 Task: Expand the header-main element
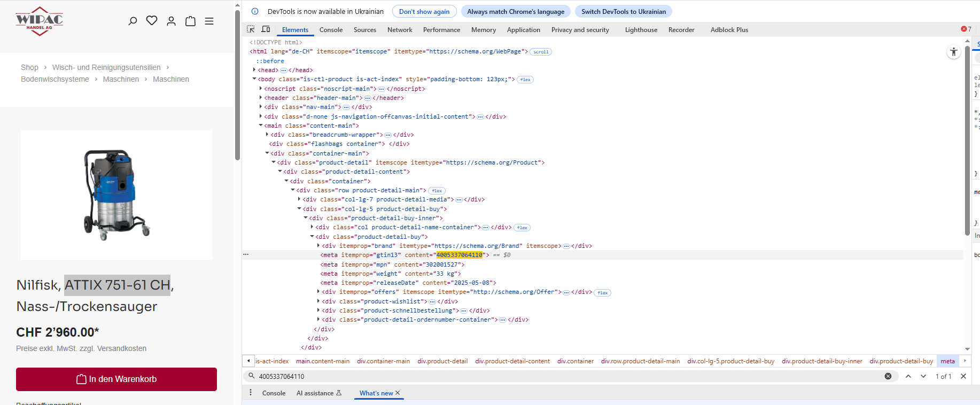coord(261,98)
